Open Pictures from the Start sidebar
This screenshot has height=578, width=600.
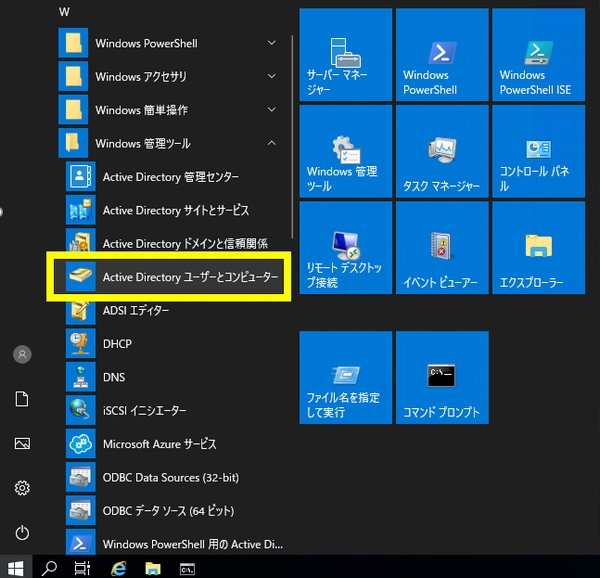[x=22, y=443]
